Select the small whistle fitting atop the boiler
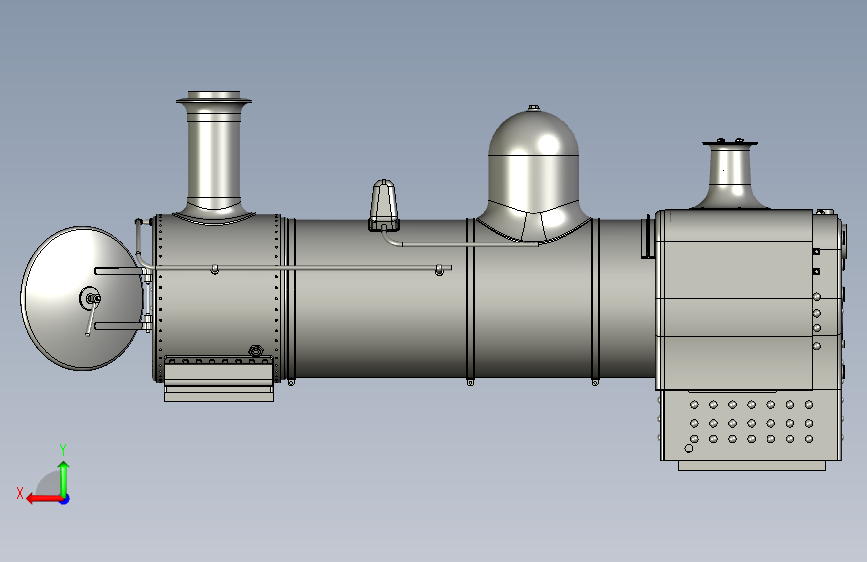Image resolution: width=867 pixels, height=562 pixels. click(x=384, y=205)
